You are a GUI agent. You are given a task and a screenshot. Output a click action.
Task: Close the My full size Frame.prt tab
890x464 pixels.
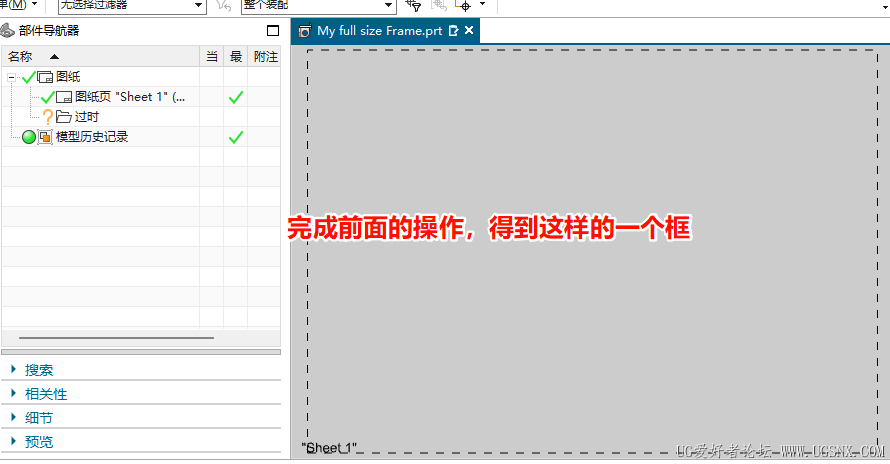[469, 30]
